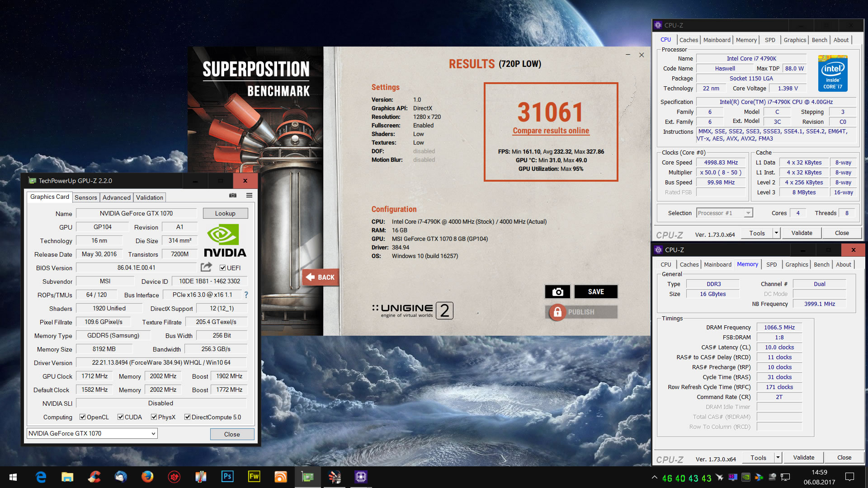Screen dimensions: 868x488
Task: Toggle the UEFI checkbox
Action: (x=222, y=268)
